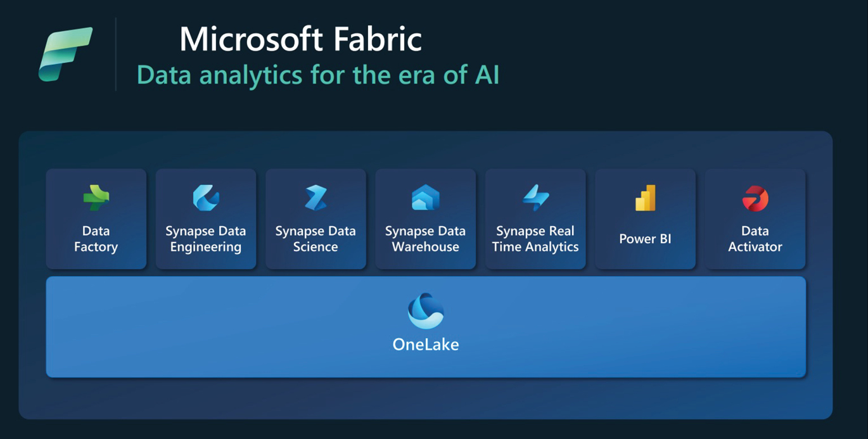Select the red Data Activator icon

pyautogui.click(x=755, y=198)
